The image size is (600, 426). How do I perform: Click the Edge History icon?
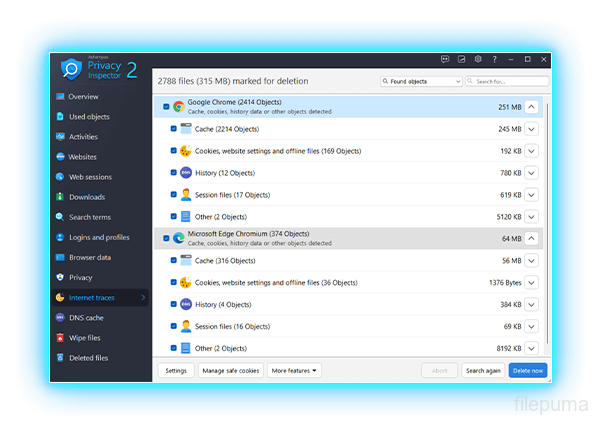185,304
